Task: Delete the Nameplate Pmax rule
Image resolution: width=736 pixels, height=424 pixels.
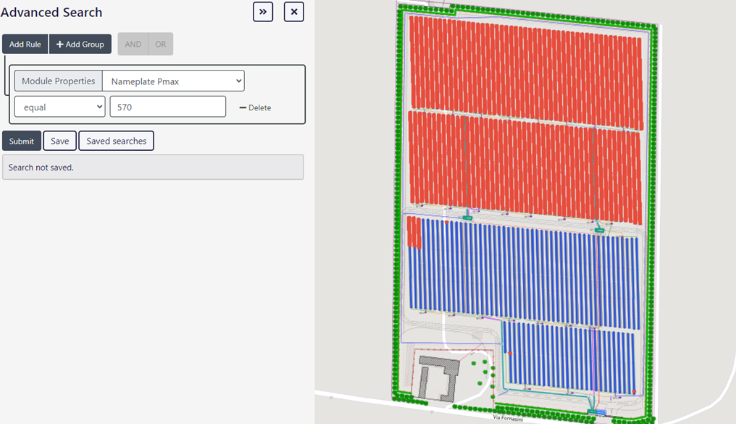Action: [255, 108]
